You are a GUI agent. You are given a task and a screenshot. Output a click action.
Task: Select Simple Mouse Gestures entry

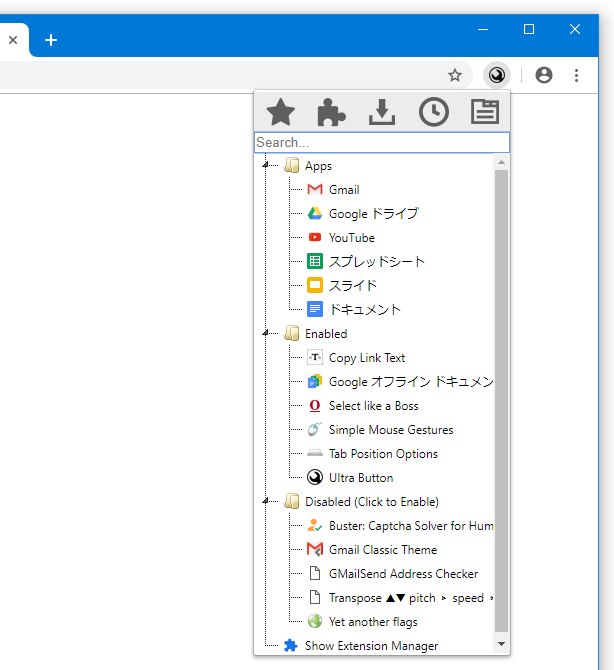tap(391, 429)
